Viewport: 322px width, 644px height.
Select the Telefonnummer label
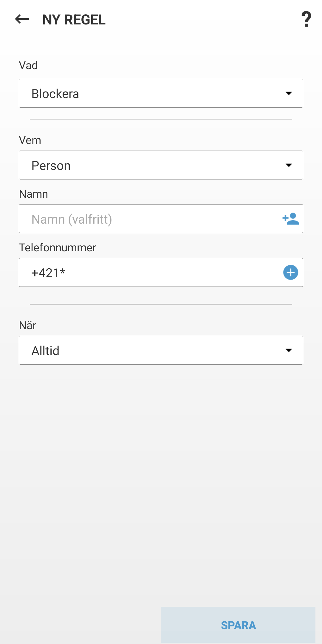click(57, 247)
